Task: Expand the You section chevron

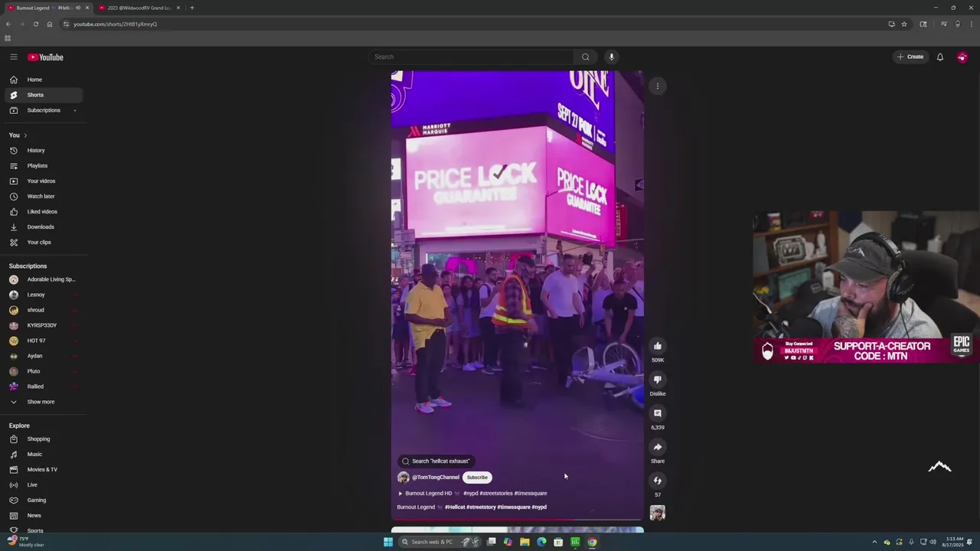Action: (25, 135)
